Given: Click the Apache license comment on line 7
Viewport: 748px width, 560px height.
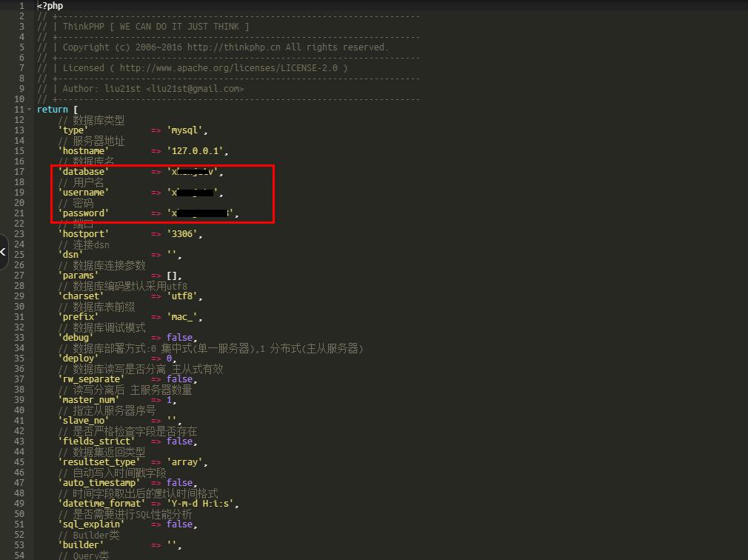Looking at the screenshot, I should pos(193,67).
